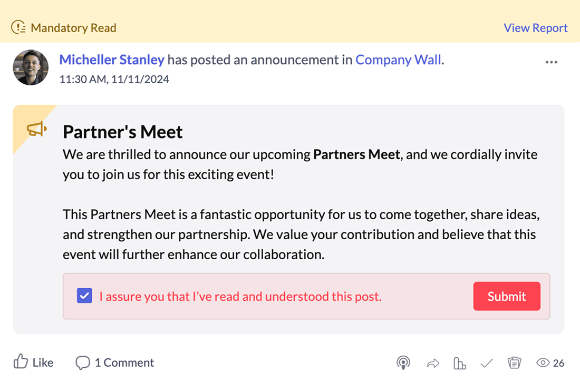580x392 pixels.
Task: Open the bar chart stats icon
Action: [x=460, y=363]
